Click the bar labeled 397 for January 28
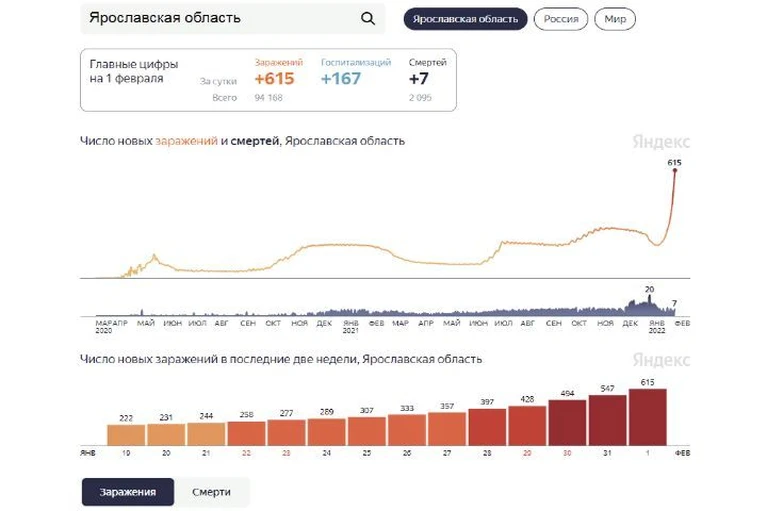Viewport: 767px width, 511px height. coord(487,427)
